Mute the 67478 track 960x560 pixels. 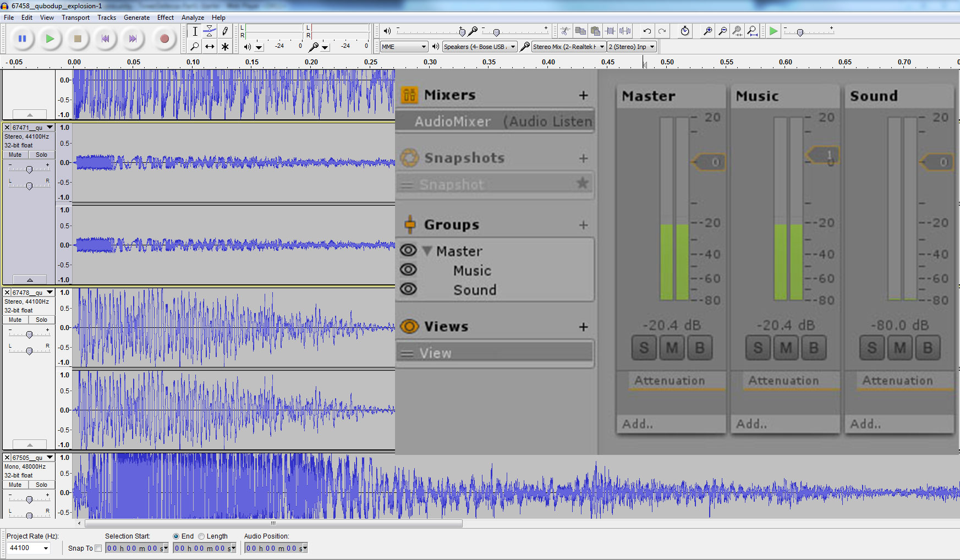tap(15, 320)
